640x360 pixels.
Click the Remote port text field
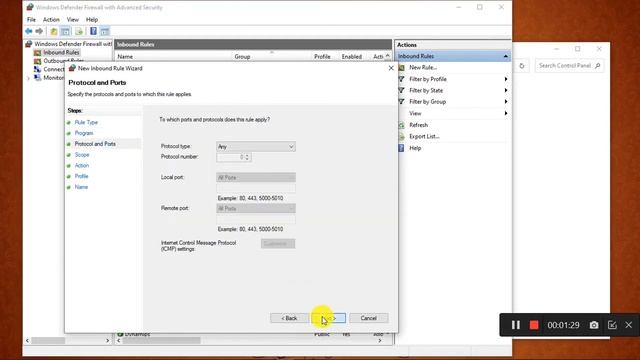256,219
